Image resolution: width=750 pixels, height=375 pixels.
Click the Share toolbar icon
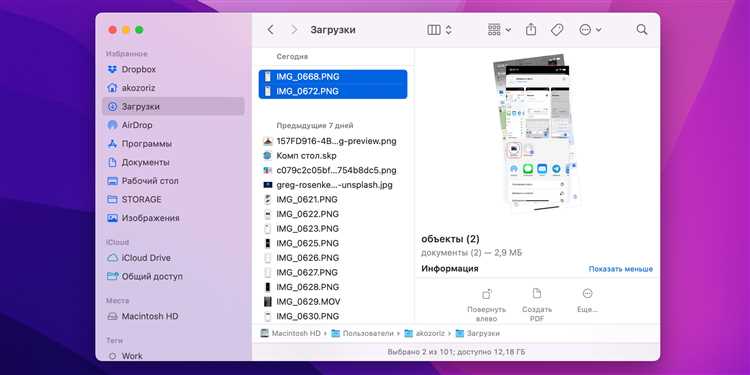(x=530, y=30)
